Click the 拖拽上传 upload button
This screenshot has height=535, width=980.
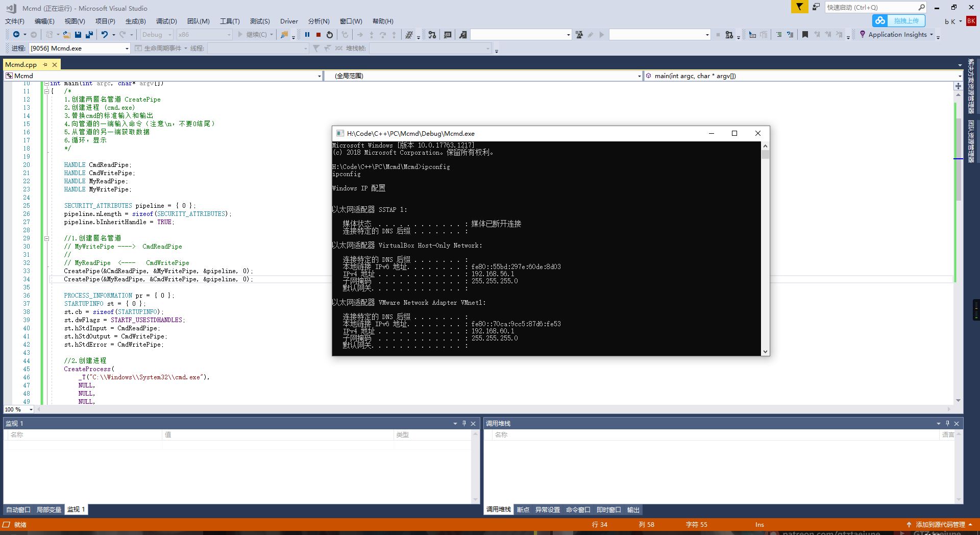899,21
